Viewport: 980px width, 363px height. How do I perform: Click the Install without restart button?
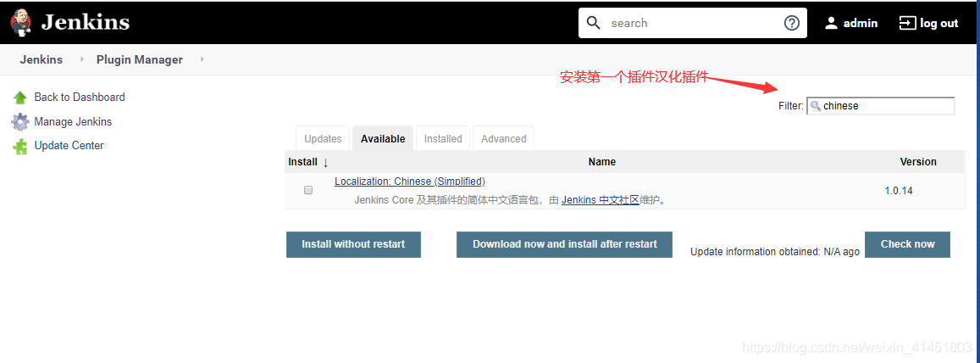353,244
